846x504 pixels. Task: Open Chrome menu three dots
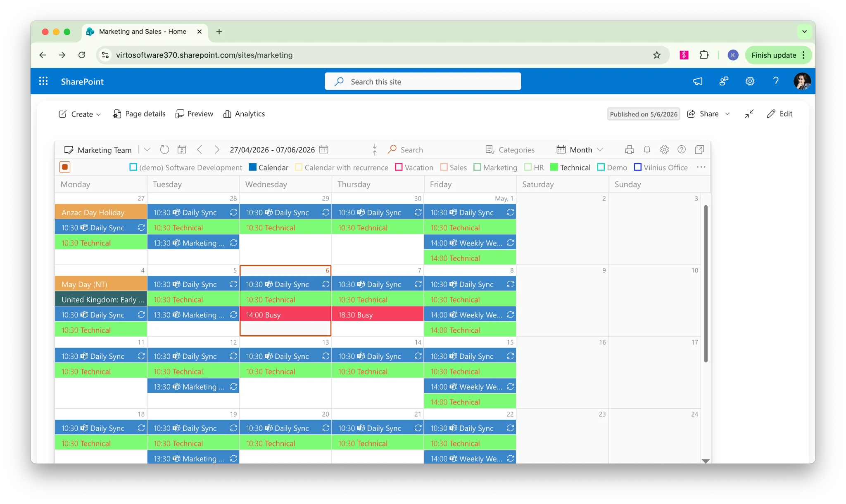(x=803, y=55)
